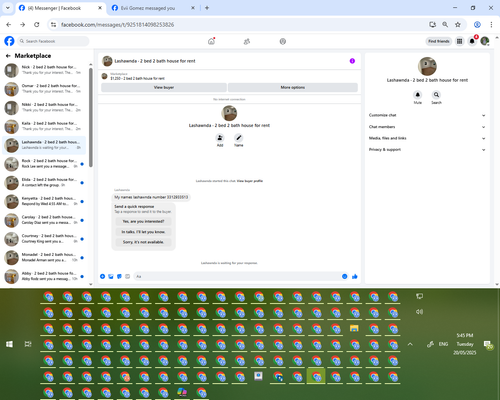Open Kaila's house rental chat

point(44,126)
